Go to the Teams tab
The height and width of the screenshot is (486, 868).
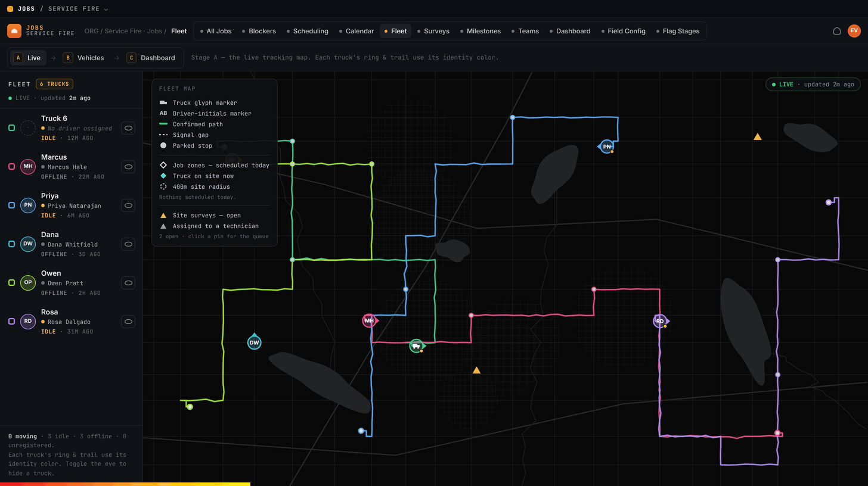(x=525, y=31)
